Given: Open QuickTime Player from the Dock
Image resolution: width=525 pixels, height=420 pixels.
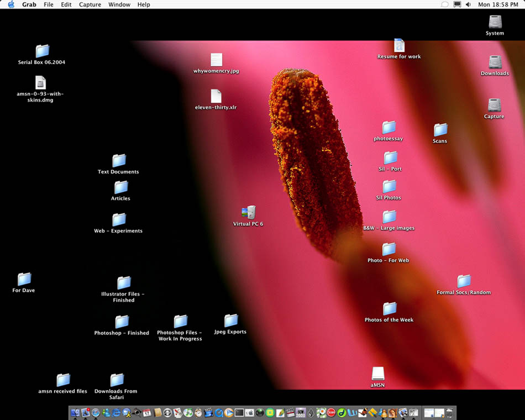Looking at the screenshot, I should (x=219, y=412).
